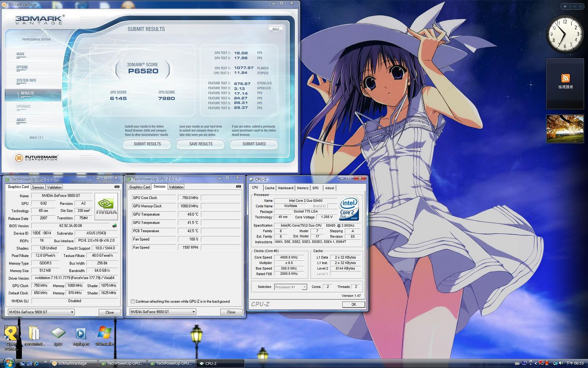Click the volume speaker tray icon
This screenshot has width=588, height=368.
561,363
